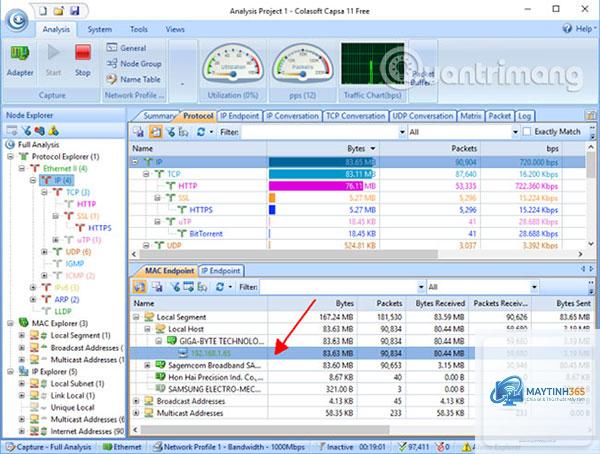600x454 pixels.
Task: Open the Name Table
Action: 133,79
